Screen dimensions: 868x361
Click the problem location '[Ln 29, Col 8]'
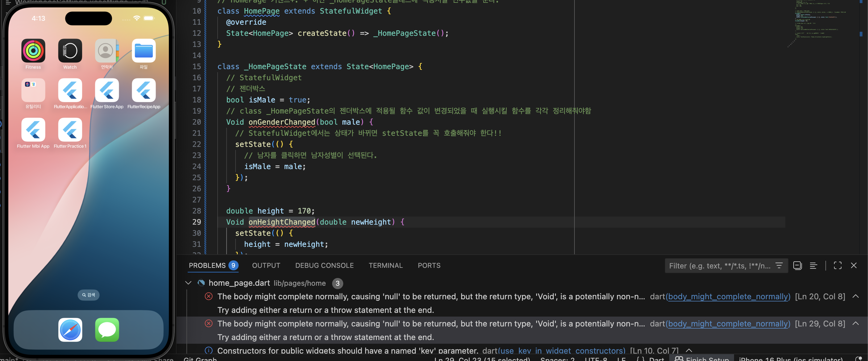click(820, 324)
